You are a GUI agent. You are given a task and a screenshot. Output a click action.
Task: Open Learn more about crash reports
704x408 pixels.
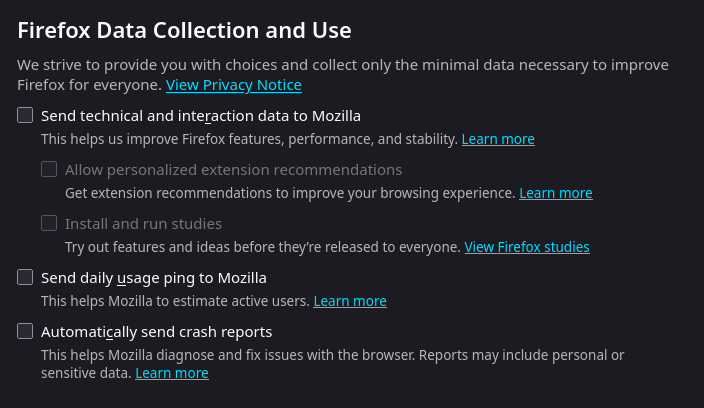click(171, 373)
